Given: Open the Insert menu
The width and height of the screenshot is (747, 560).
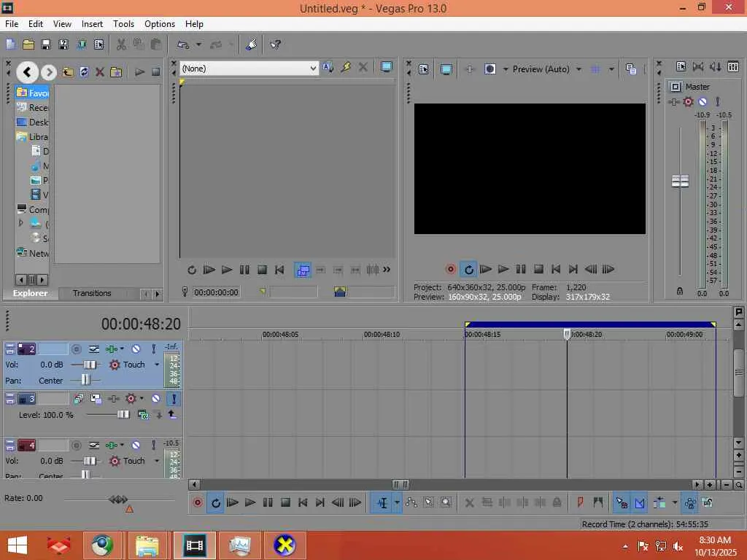Looking at the screenshot, I should [92, 24].
